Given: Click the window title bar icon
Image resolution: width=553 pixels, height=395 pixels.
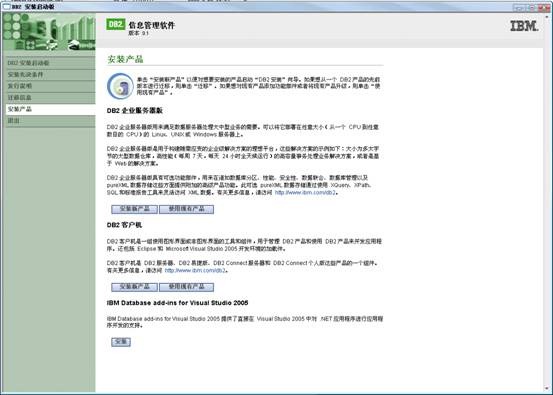Looking at the screenshot, I should 6,7.
